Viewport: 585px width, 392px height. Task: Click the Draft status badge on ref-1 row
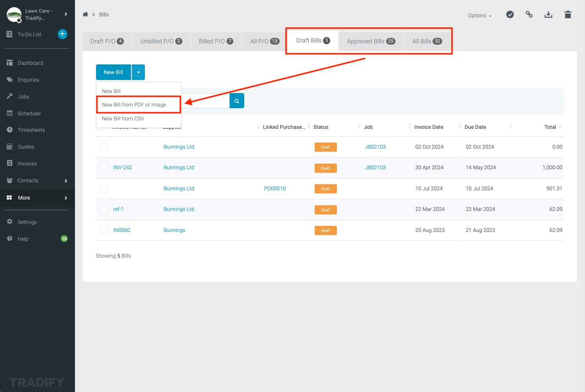pos(326,210)
